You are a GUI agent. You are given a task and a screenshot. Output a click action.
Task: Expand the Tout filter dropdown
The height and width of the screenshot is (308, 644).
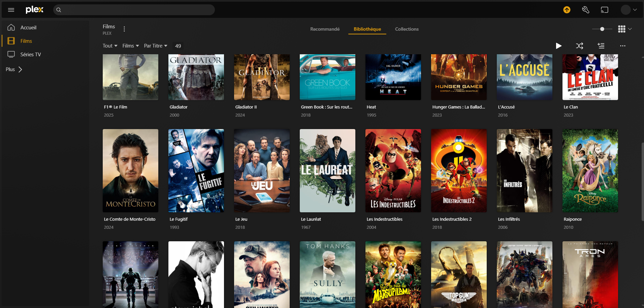pos(110,46)
